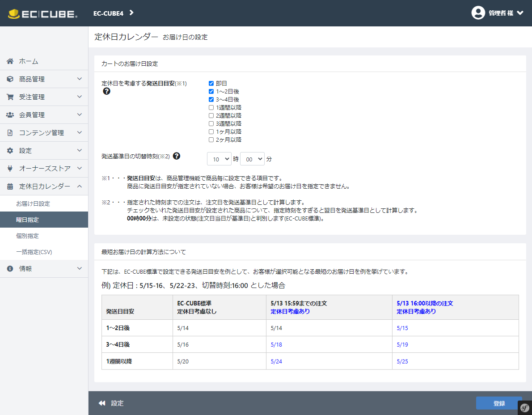Viewport: 532px width, 415px height.
Task: Expand 受注管理 chevron
Action: click(80, 97)
